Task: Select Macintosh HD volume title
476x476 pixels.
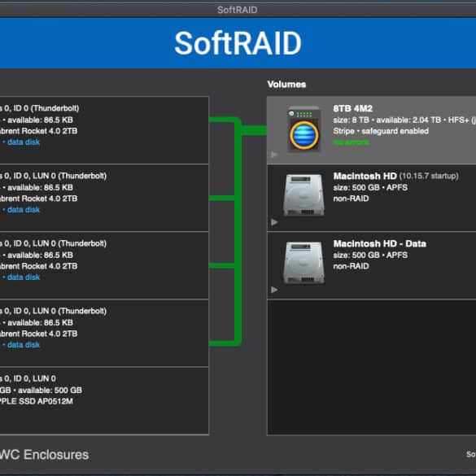Action: (x=365, y=176)
